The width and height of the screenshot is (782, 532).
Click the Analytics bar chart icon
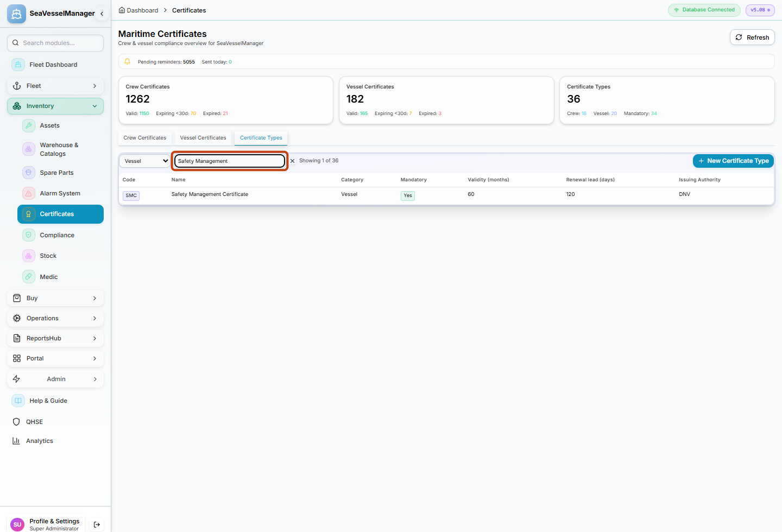16,441
